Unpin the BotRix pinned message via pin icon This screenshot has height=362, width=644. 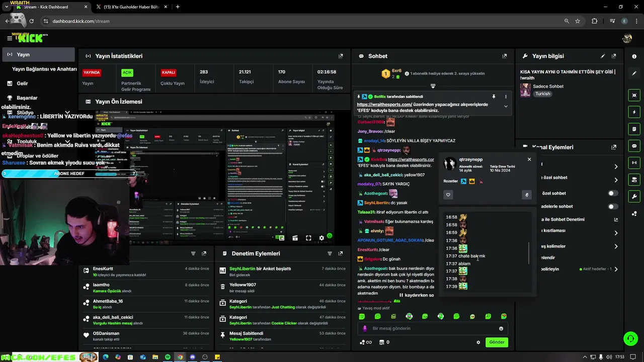pos(494,97)
